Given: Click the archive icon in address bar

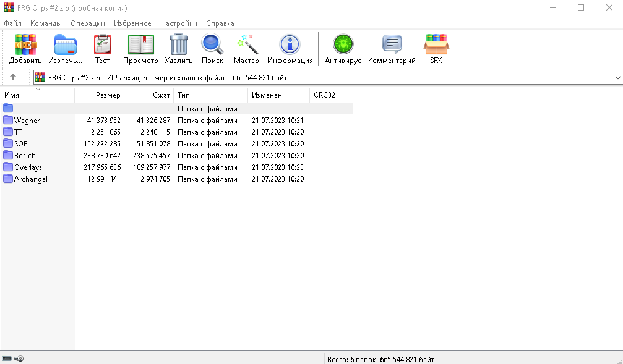Looking at the screenshot, I should (x=40, y=77).
